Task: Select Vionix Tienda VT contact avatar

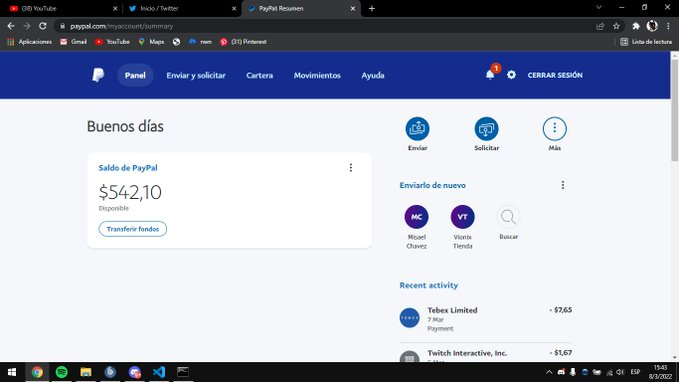Action: click(462, 217)
